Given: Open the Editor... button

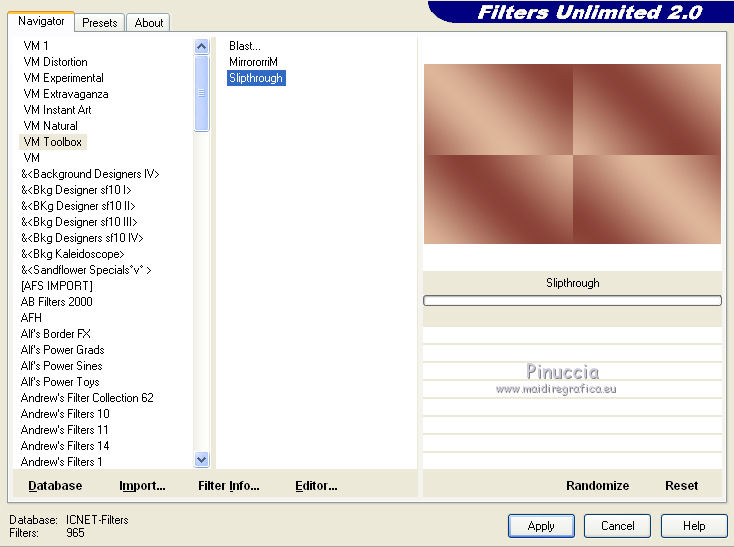Looking at the screenshot, I should coord(316,486).
